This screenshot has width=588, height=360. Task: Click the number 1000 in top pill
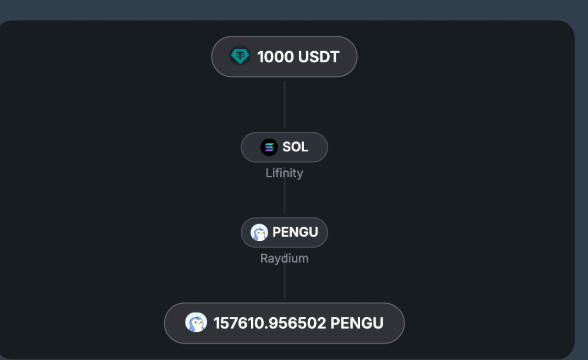(276, 57)
